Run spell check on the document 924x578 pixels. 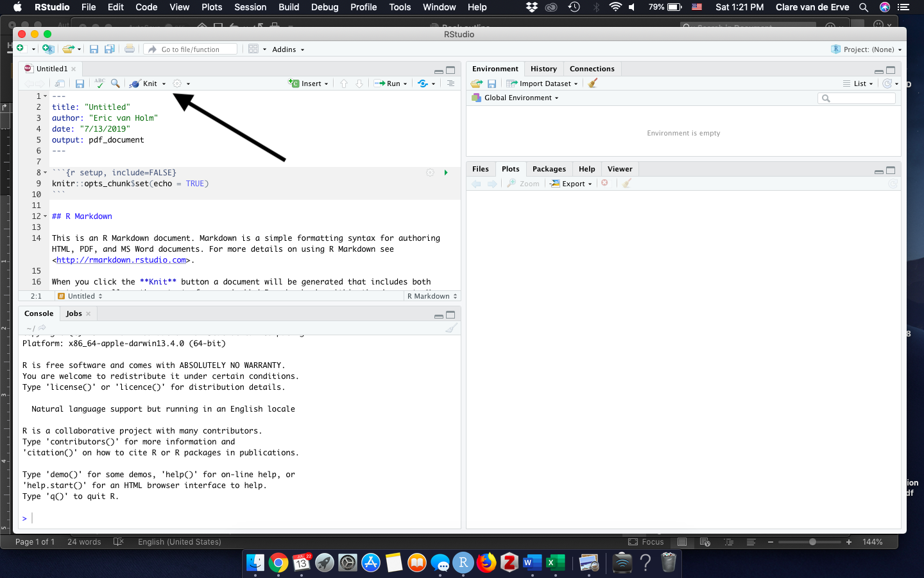point(99,83)
